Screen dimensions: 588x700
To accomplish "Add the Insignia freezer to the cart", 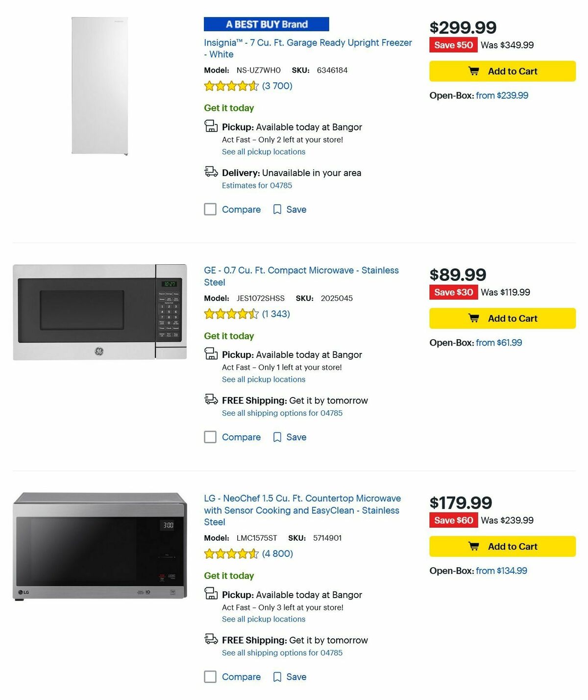I will [x=502, y=71].
